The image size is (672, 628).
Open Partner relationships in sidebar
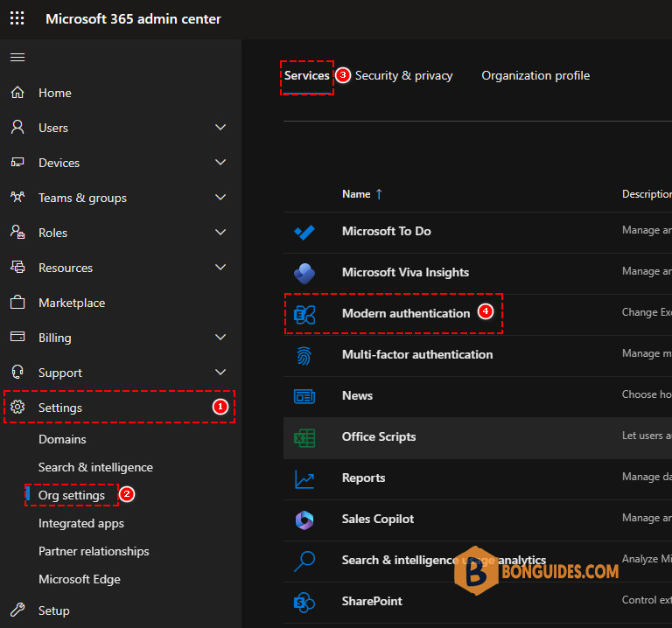[94, 551]
